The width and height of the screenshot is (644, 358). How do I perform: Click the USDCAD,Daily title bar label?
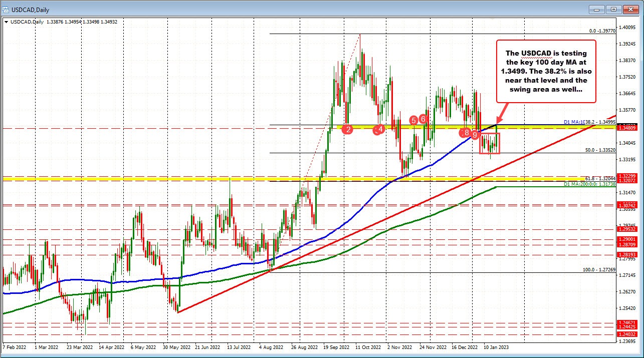(x=30, y=9)
